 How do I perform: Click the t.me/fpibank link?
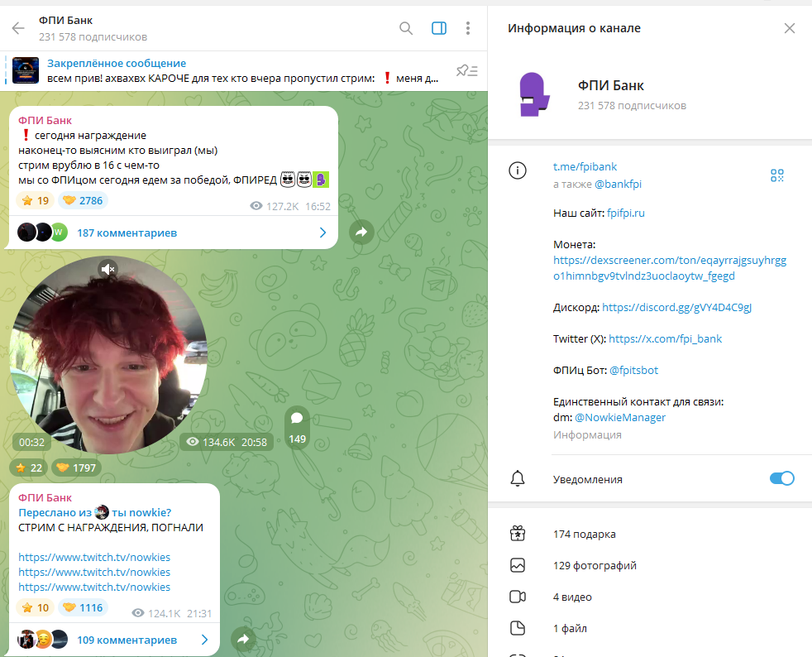pyautogui.click(x=585, y=167)
